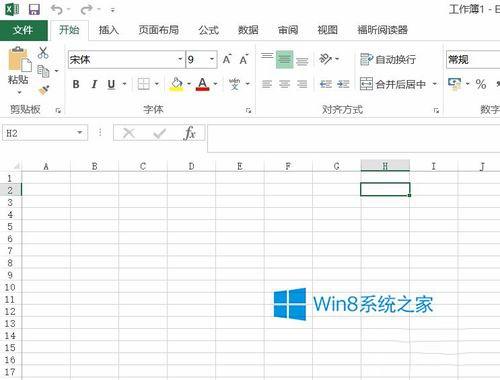Expand the fill color palette arrow
Image resolution: width=500 pixels, height=380 pixels.
coord(189,84)
